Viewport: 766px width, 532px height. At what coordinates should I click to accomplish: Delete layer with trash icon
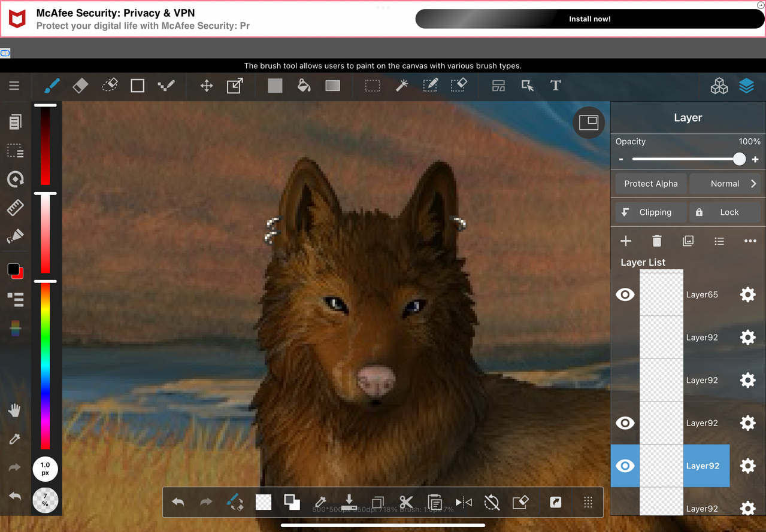click(657, 241)
